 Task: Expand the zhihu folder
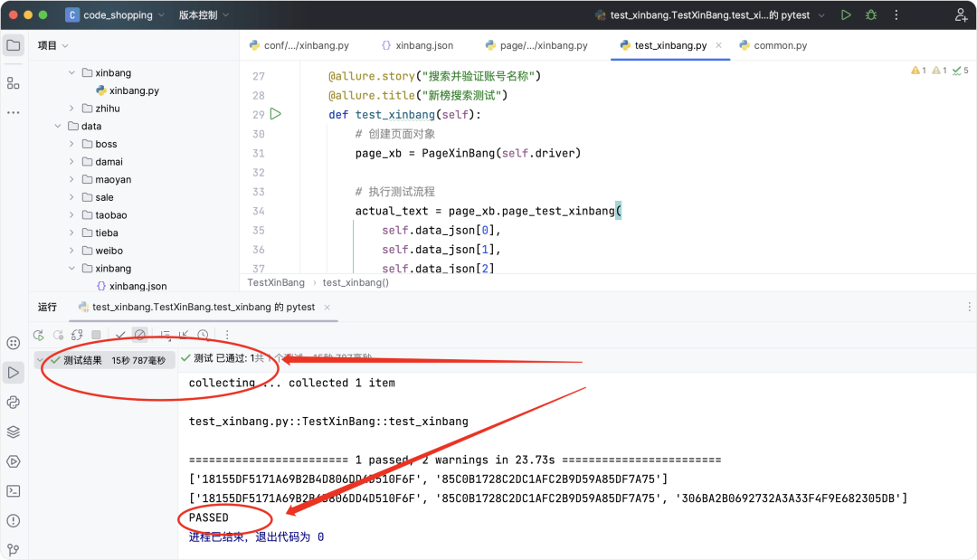[x=71, y=109]
